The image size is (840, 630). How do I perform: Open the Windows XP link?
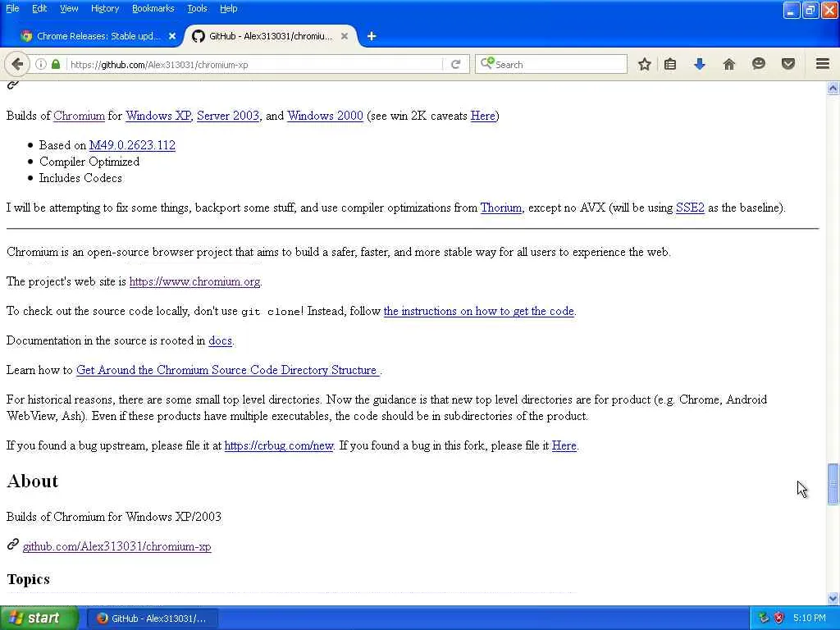point(158,116)
